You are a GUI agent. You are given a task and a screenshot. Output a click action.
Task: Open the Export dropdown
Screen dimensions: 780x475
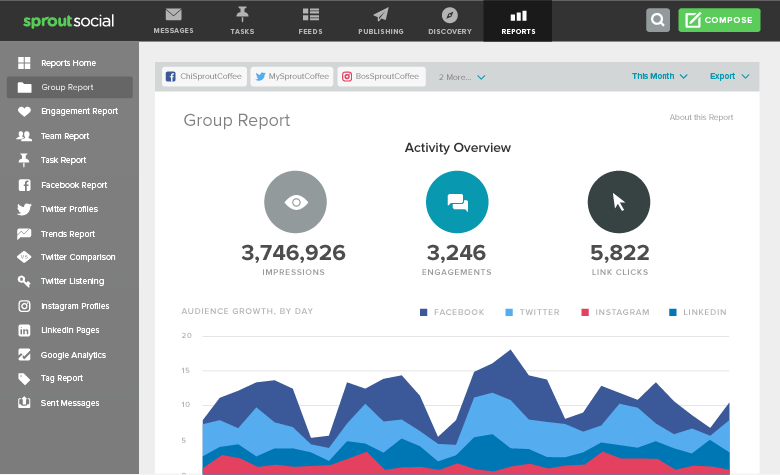pyautogui.click(x=728, y=76)
